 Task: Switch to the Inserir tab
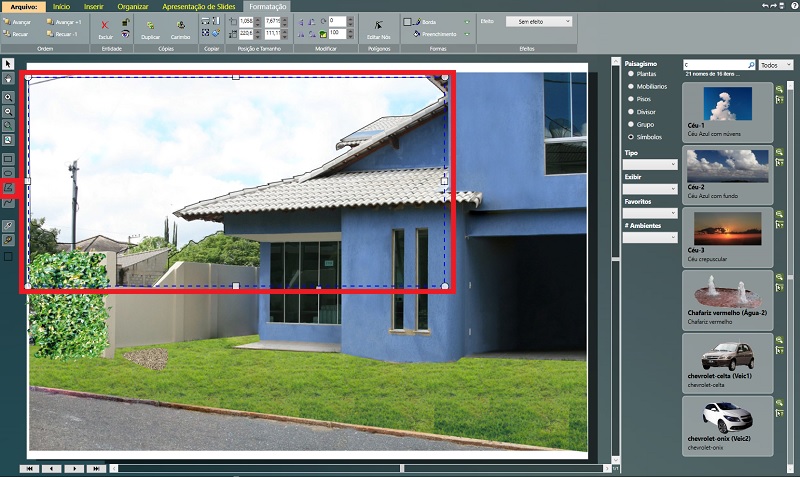pyautogui.click(x=93, y=6)
